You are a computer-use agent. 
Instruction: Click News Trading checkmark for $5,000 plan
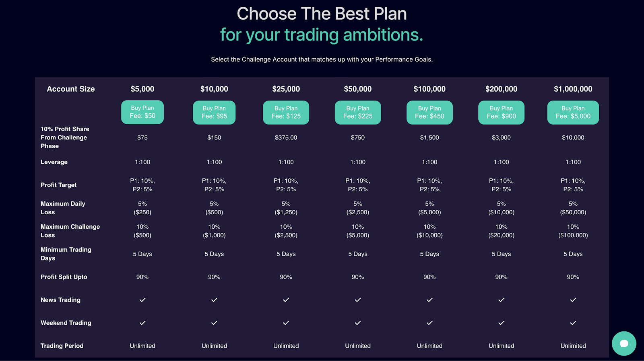click(142, 300)
